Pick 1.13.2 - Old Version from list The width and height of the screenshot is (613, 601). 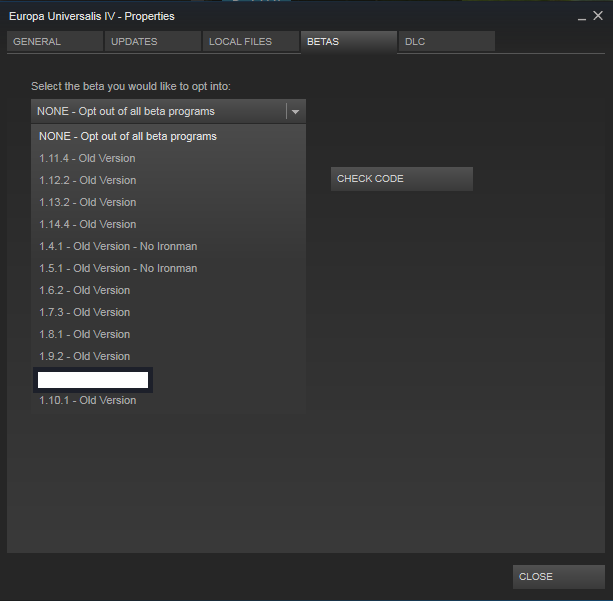click(x=168, y=202)
